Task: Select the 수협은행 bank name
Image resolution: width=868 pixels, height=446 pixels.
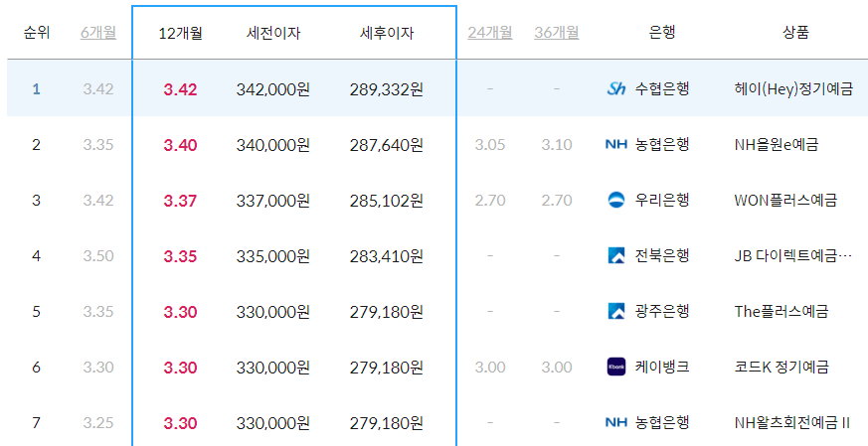Action: (x=662, y=89)
